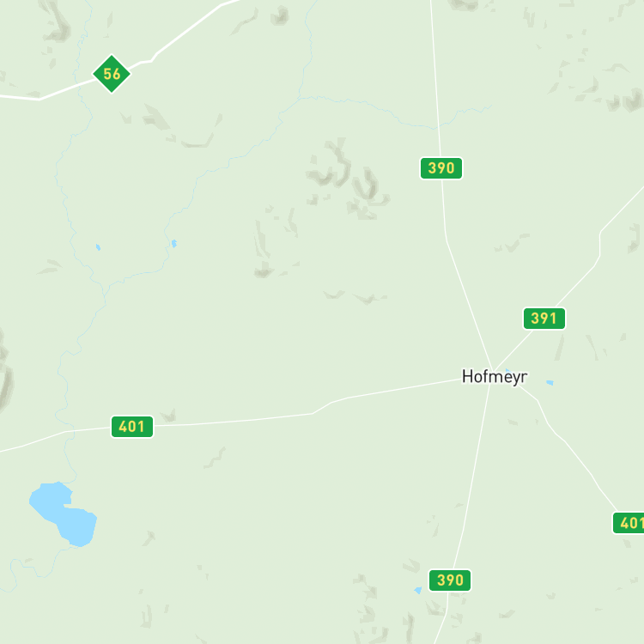The height and width of the screenshot is (644, 644).
Task: Click the right-angle bend on road 391 northeast
Action: pyautogui.click(x=600, y=234)
